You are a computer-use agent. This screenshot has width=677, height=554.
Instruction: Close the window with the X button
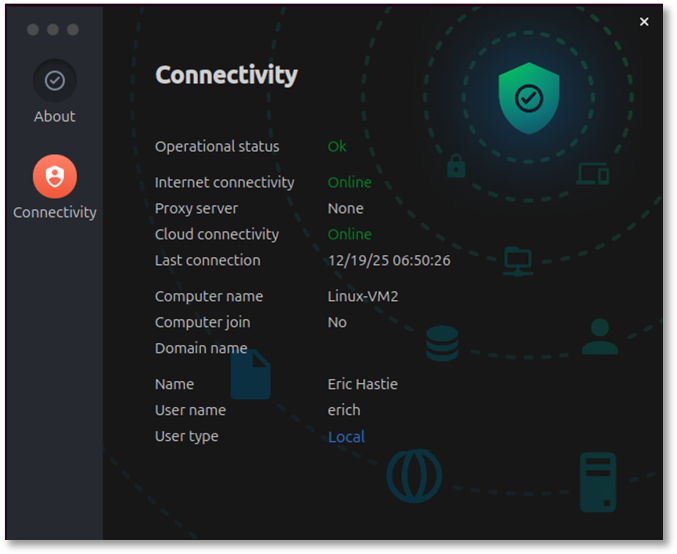tap(644, 22)
